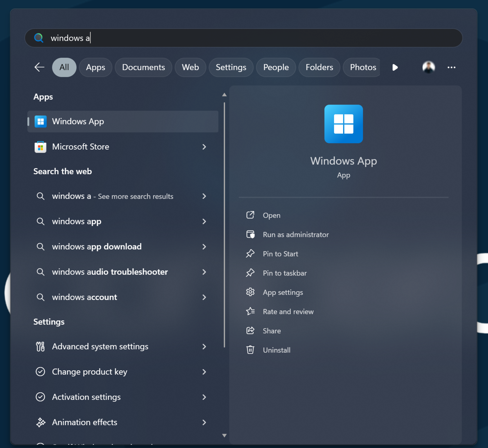This screenshot has width=488, height=448.
Task: Open the three-dots more options menu
Action: (451, 67)
